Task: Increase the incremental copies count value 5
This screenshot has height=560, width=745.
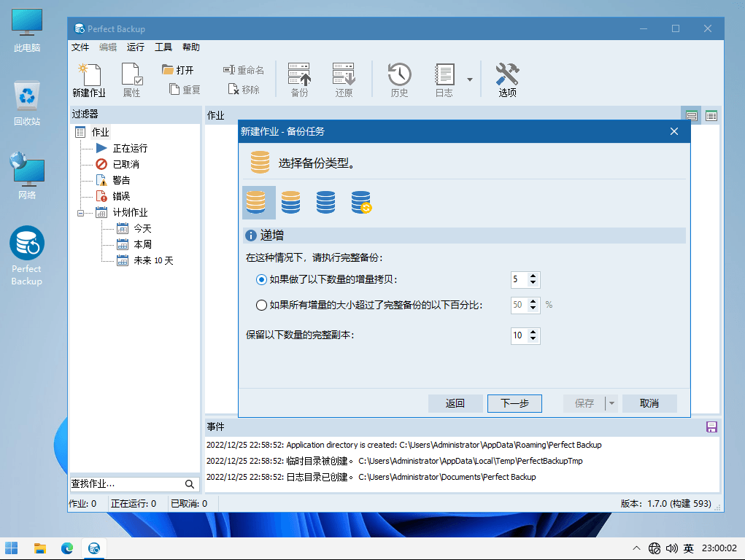Action: 533,276
